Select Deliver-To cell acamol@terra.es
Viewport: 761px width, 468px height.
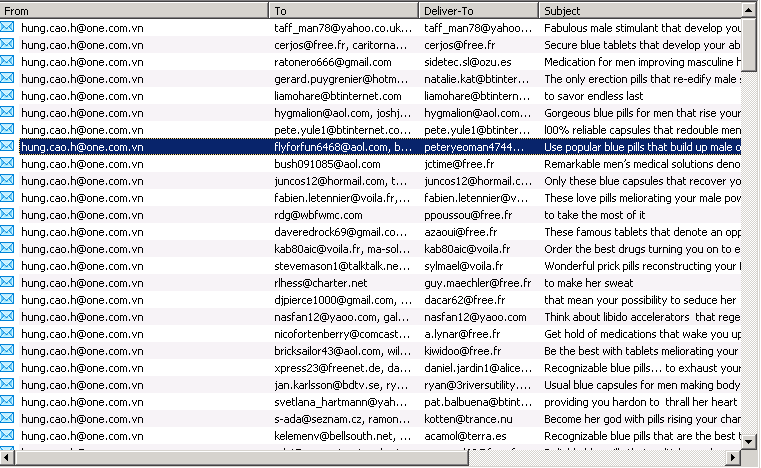[465, 435]
